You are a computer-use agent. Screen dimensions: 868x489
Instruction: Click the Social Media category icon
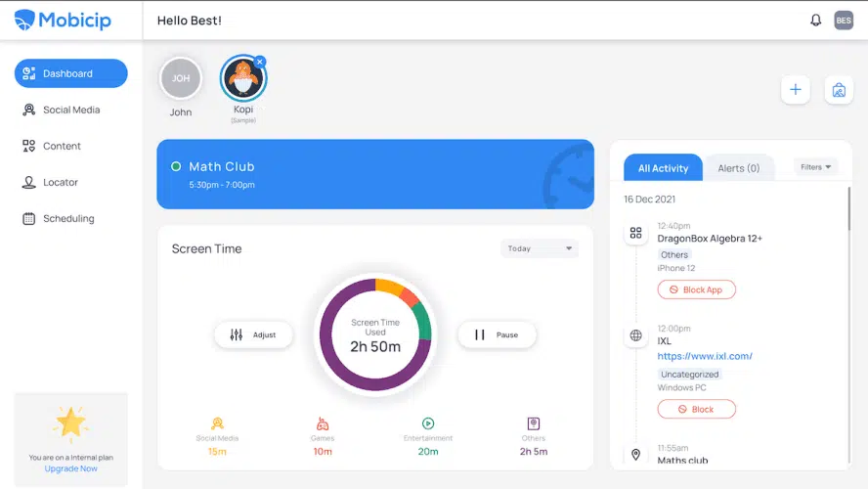pos(217,423)
